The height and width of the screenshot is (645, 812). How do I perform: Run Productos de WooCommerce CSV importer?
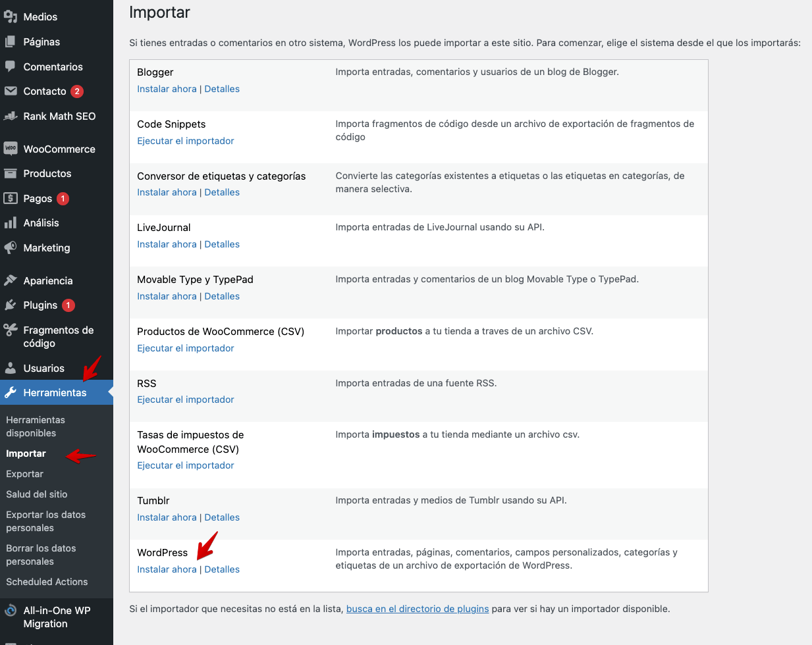pos(186,348)
